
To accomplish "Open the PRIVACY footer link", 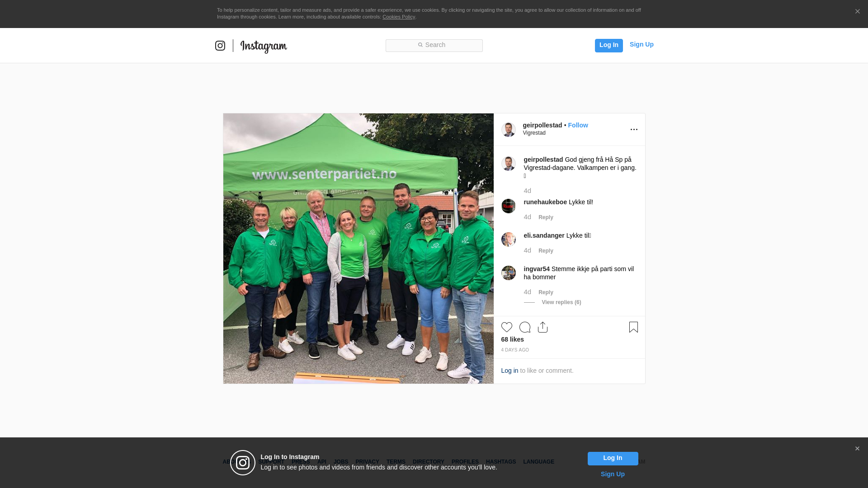I will [x=367, y=462].
